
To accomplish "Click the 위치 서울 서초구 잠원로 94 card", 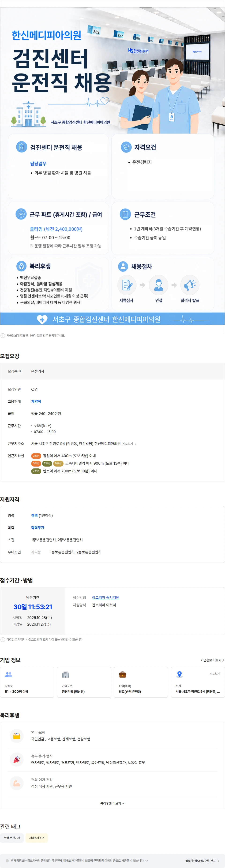I will (198, 682).
